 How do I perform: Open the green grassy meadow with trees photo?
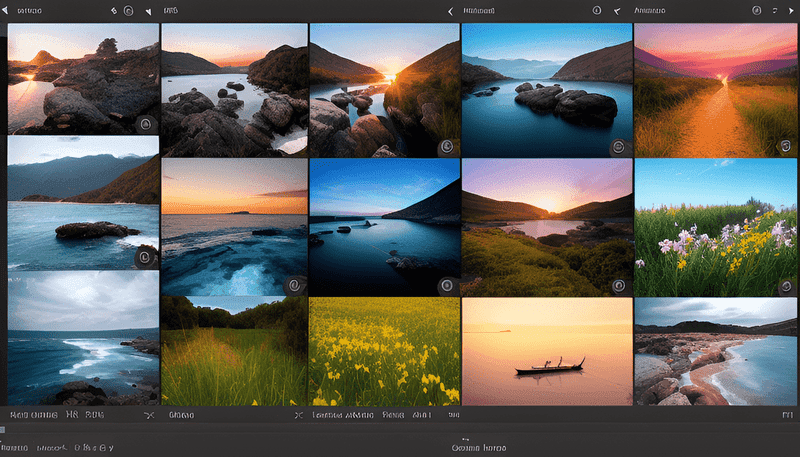(235, 351)
